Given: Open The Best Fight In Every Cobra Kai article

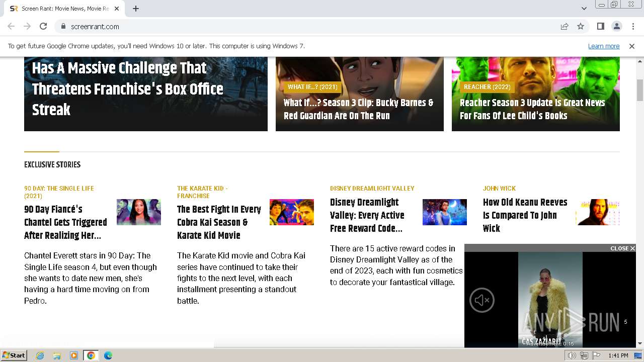Looking at the screenshot, I should (219, 222).
